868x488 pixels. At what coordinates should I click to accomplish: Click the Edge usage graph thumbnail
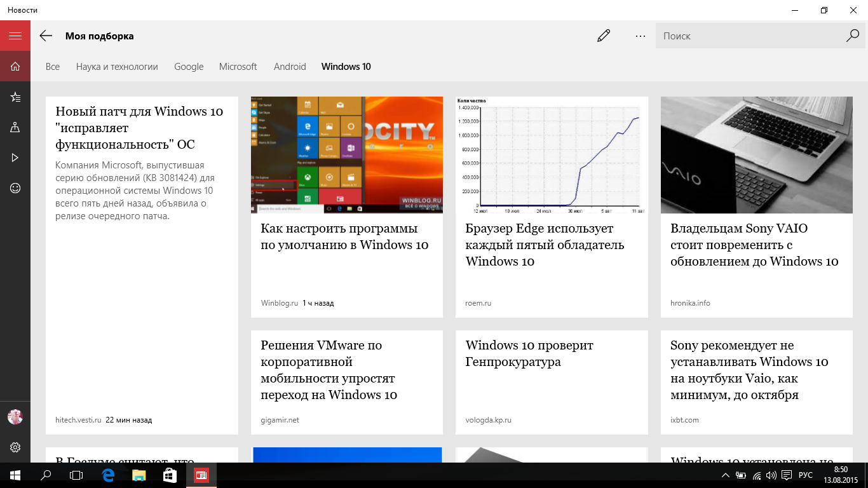(552, 155)
